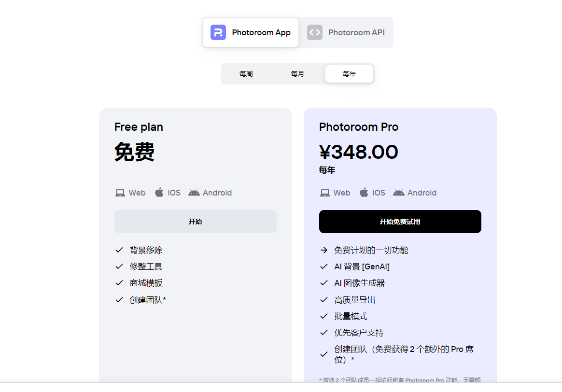Click the checkmark beside AI 图像生成器

pos(324,283)
